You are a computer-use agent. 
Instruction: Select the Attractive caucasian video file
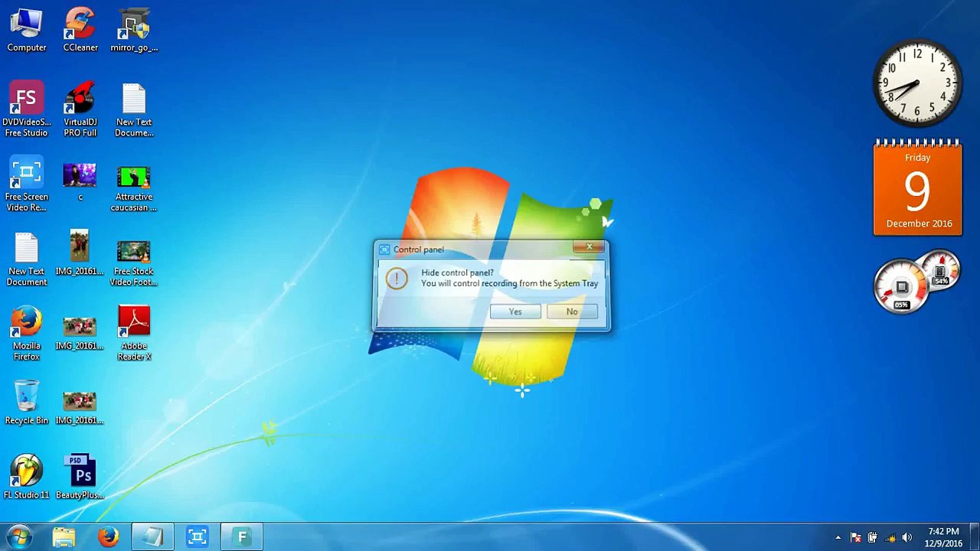coord(134,187)
